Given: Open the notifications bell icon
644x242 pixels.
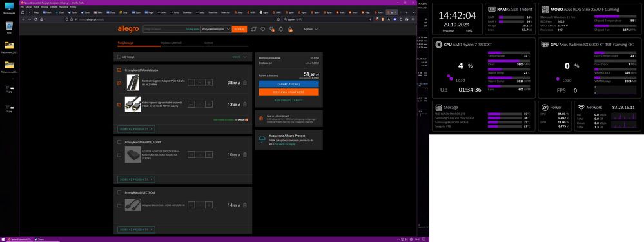Looking at the screenshot, I should click(281, 29).
